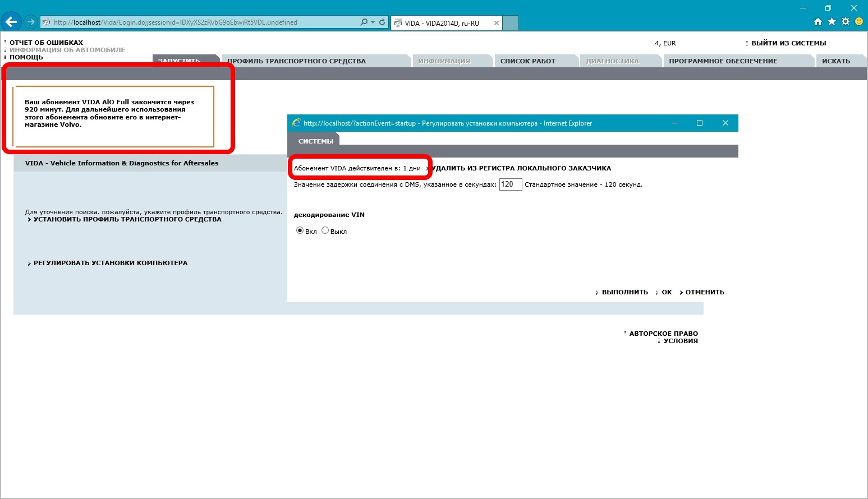
Task: Click 'Стандартное значение - 120 секунд.' text
Action: [584, 184]
